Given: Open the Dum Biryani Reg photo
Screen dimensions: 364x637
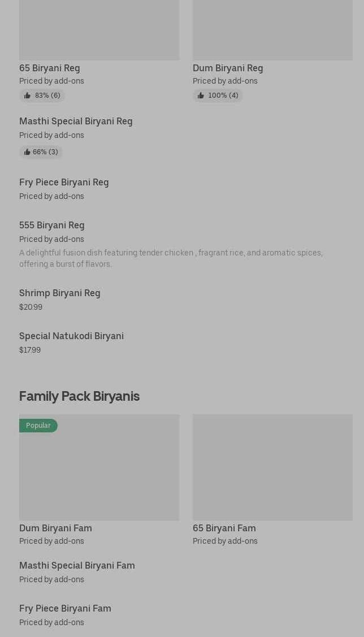Looking at the screenshot, I should pyautogui.click(x=272, y=29).
